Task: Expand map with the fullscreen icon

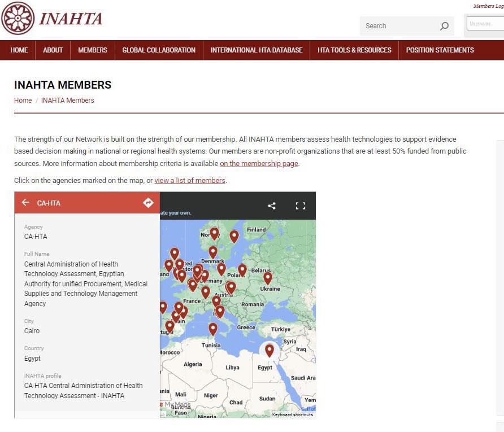Action: coord(301,206)
